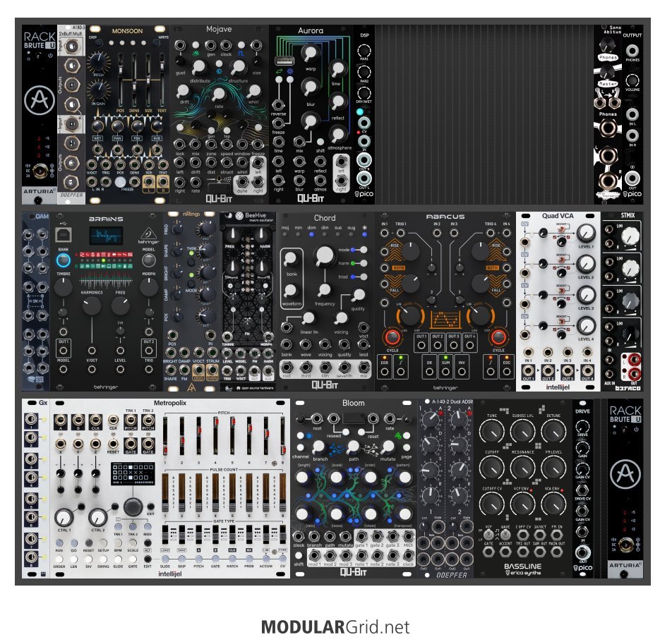Click the Monsoon R output jack
Image resolution: width=672 pixels, height=642 pixels.
click(x=163, y=181)
